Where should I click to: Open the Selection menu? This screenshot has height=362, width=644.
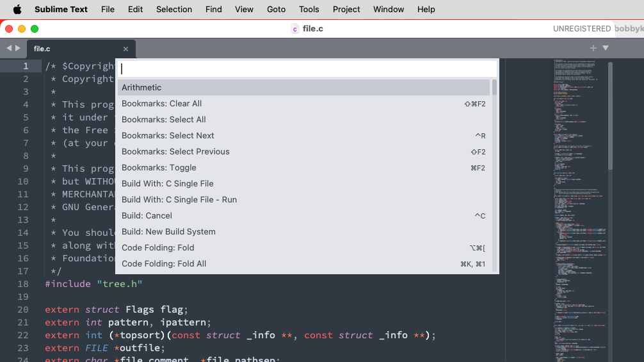(173, 9)
